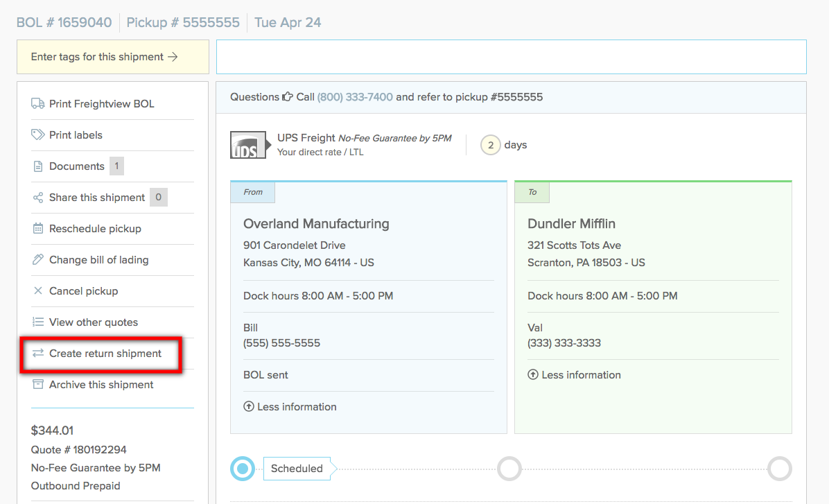
Task: Click the Share count badge 0
Action: pos(158,198)
